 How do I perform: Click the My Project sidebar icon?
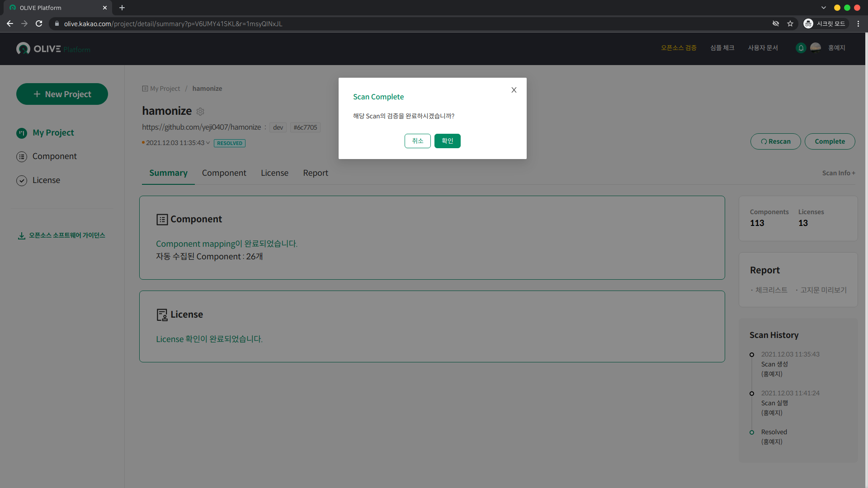[x=22, y=133]
